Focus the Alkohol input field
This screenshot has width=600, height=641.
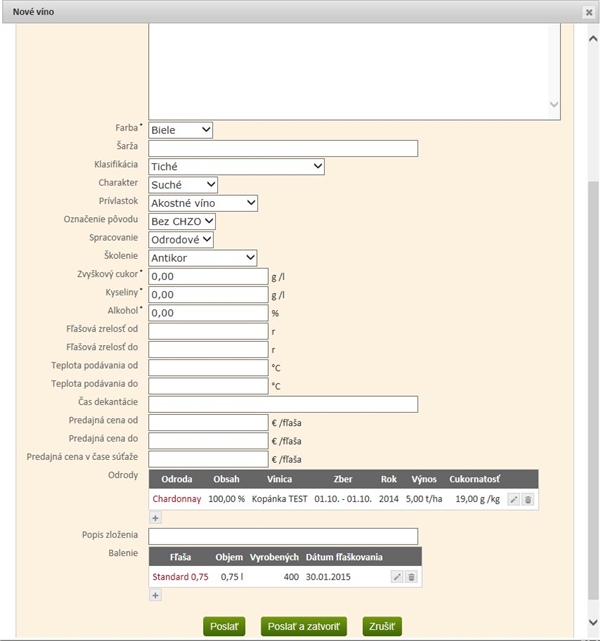click(208, 313)
